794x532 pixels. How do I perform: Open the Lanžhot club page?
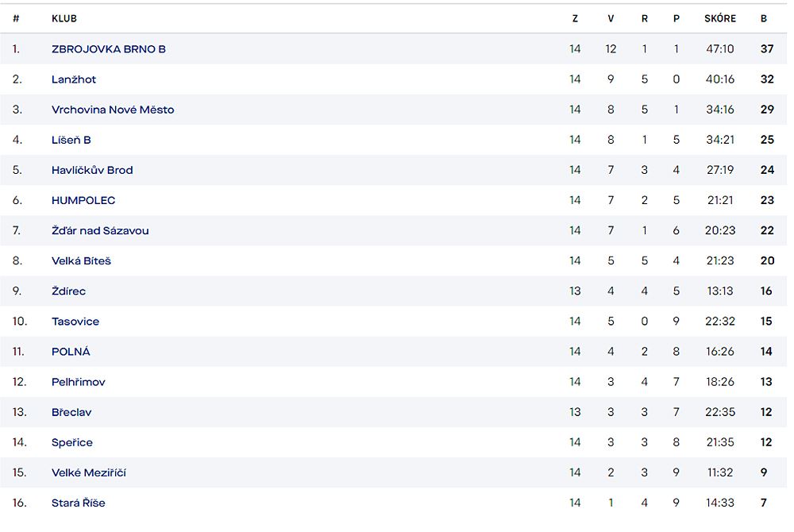[73, 79]
